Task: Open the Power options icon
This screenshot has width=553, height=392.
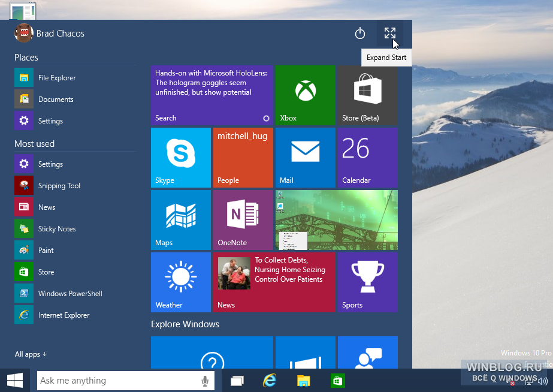Action: coord(359,34)
